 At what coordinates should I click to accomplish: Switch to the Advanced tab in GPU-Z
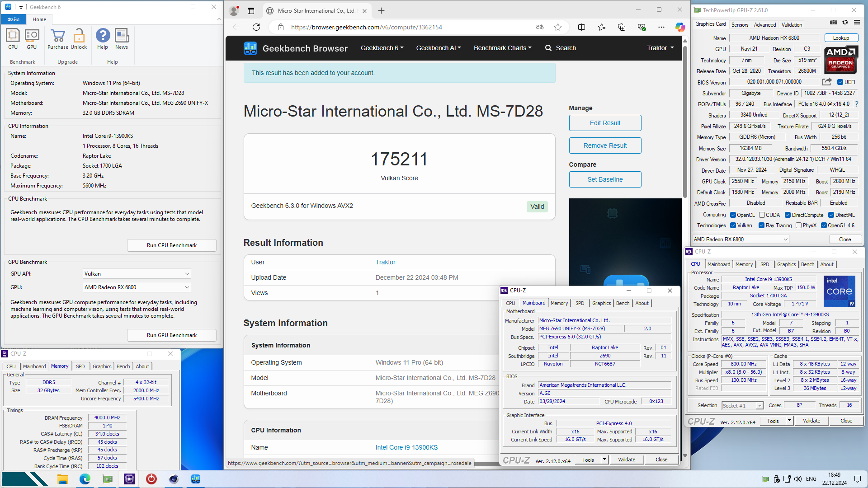(765, 25)
